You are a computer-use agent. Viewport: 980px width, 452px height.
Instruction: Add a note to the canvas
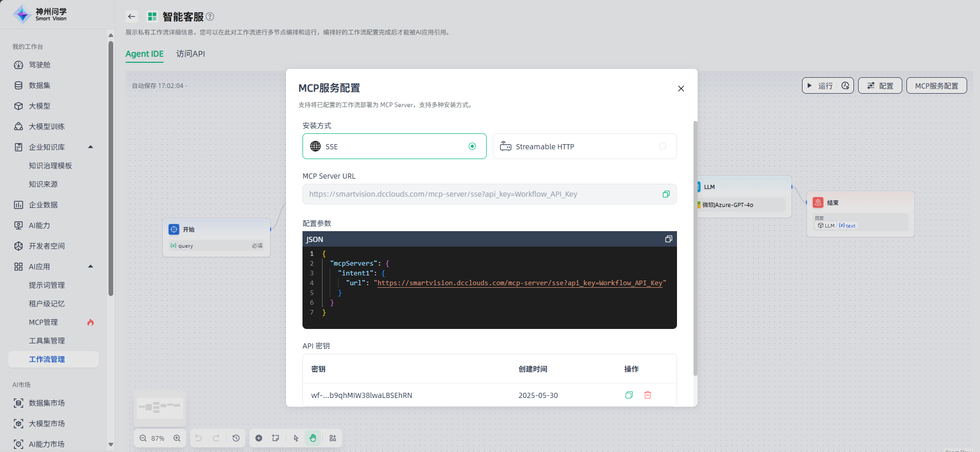pos(276,438)
